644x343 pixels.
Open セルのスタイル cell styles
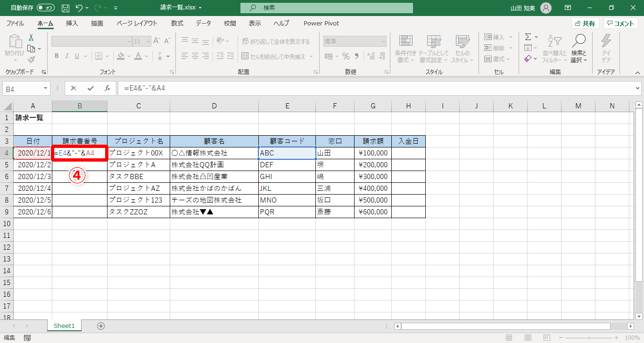click(462, 49)
